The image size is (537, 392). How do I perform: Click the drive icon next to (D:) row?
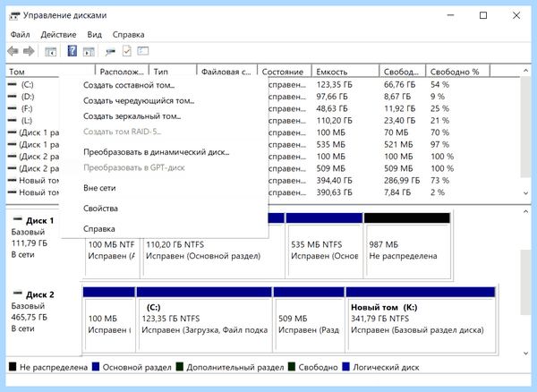point(13,96)
